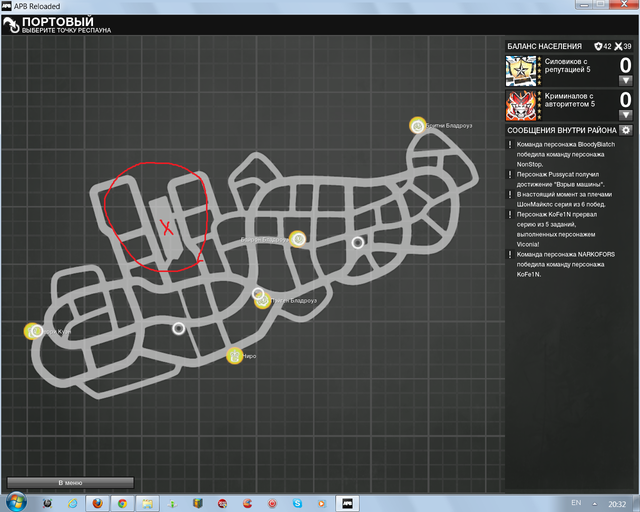This screenshot has height=512, width=640.
Task: Choose the white respawn point right of Байрон
Action: coord(358,243)
